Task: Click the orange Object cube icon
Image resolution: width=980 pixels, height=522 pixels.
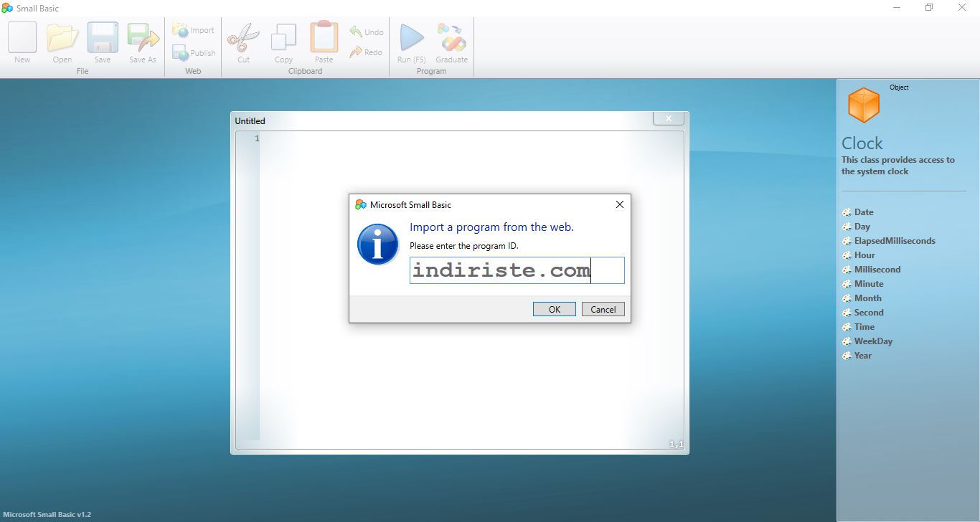Action: (x=864, y=105)
